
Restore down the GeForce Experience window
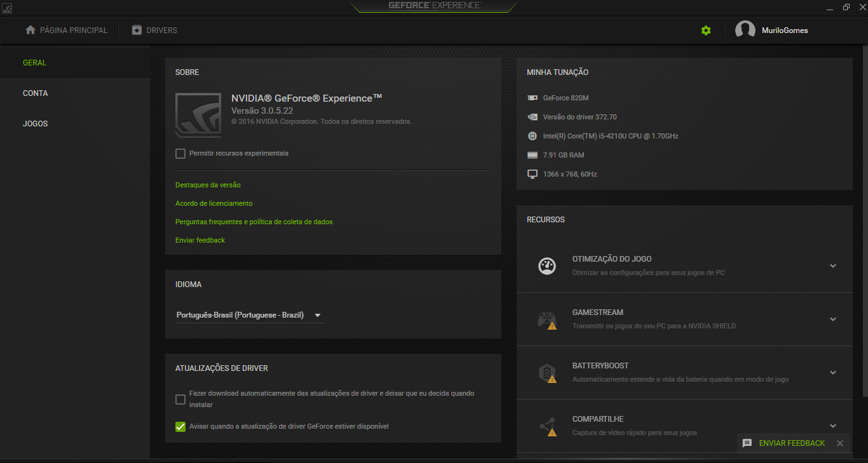[x=846, y=8]
